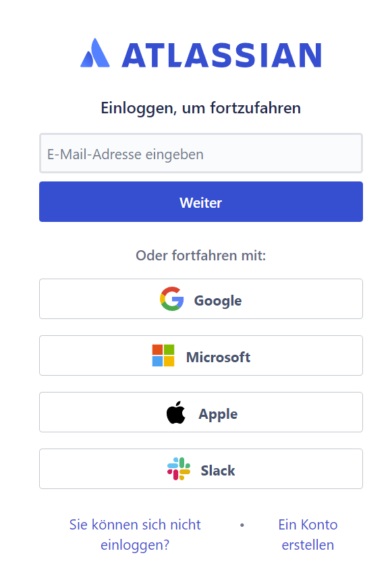The height and width of the screenshot is (574, 392).
Task: Click the dot separator between footer links
Action: point(242,525)
